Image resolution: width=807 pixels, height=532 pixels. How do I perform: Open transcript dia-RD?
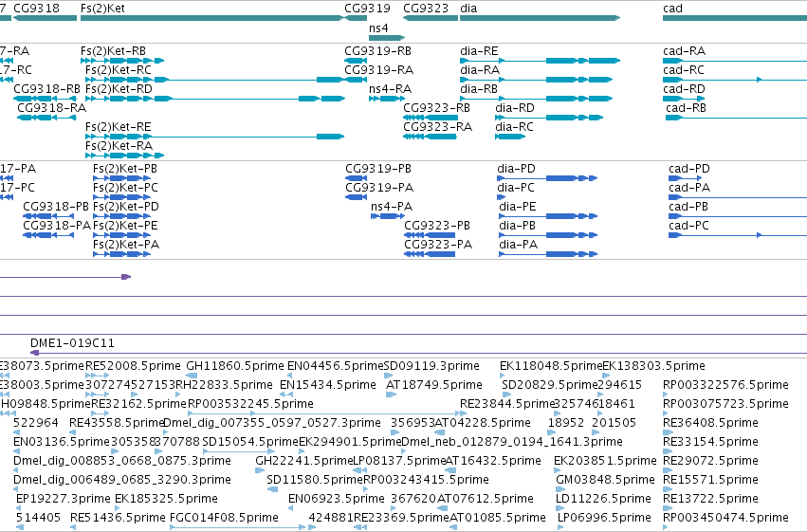549,118
